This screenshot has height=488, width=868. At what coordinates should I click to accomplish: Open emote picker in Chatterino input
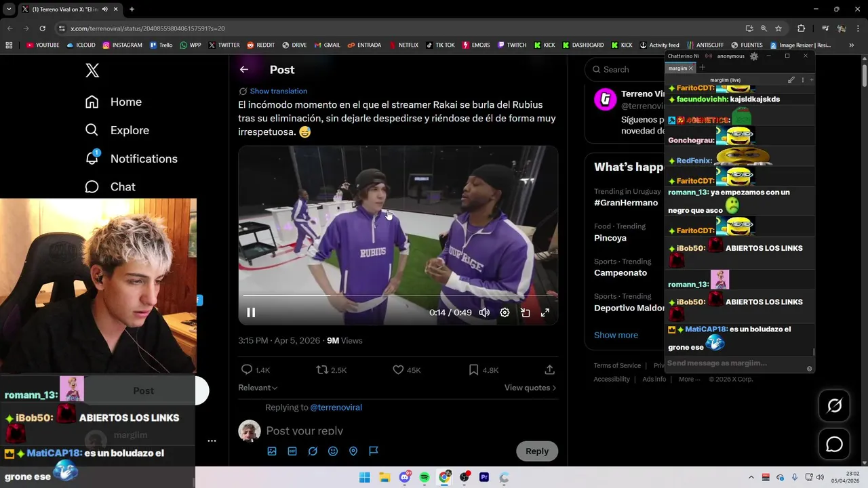coord(809,369)
